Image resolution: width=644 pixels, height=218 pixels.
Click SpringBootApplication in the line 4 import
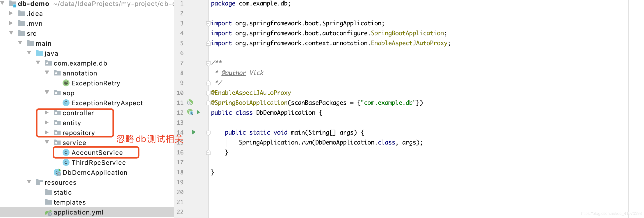(x=407, y=33)
